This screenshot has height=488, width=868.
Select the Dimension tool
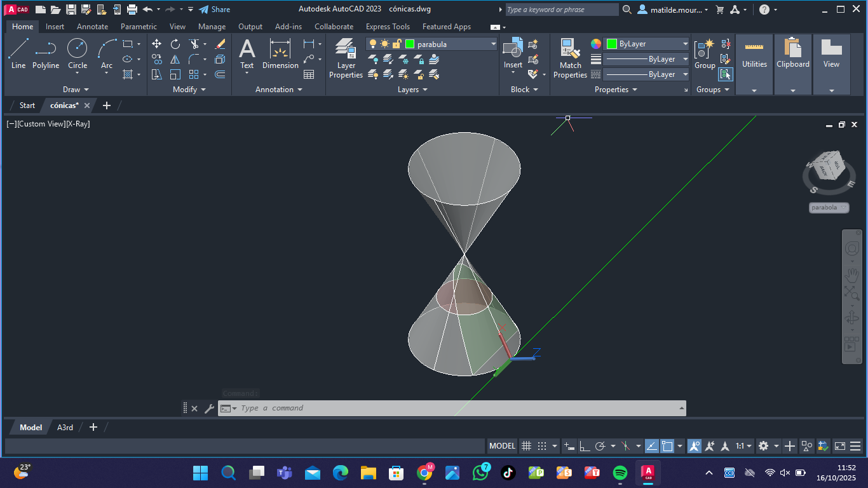(x=280, y=53)
